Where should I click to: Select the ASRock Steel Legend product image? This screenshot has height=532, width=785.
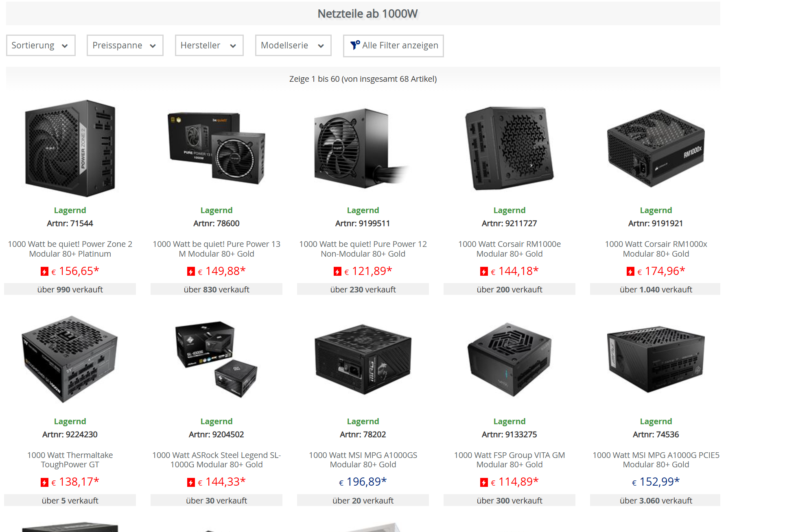(x=216, y=360)
